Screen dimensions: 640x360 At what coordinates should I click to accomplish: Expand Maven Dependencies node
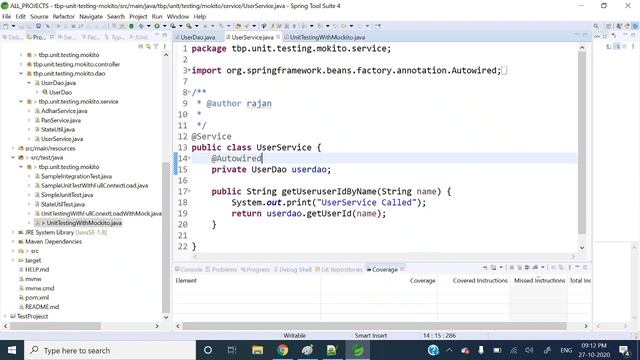[x=13, y=242]
